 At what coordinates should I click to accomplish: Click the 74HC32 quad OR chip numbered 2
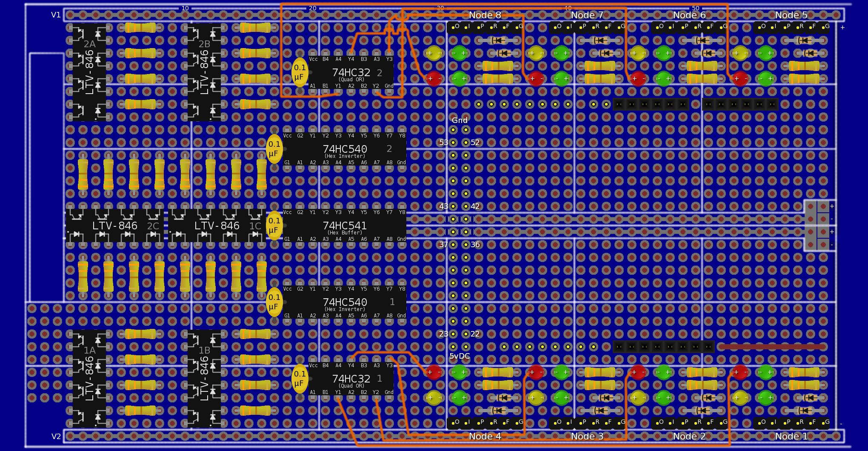[x=351, y=72]
